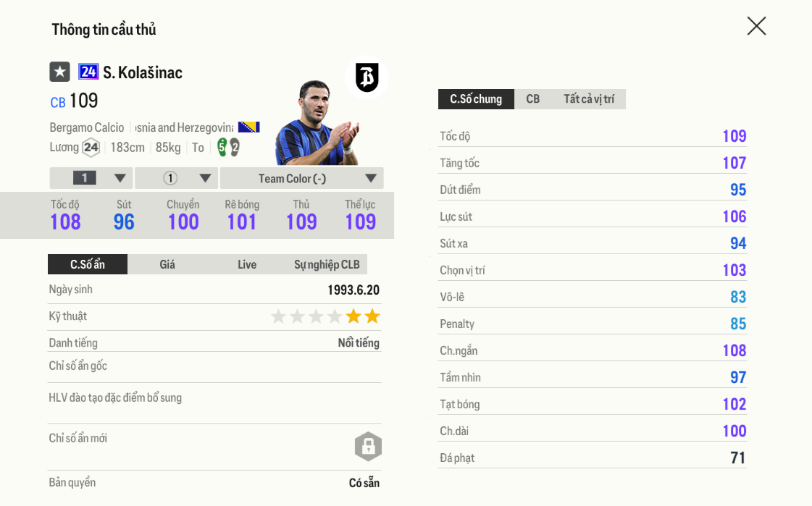Click the Bergamo Calcio club crest
812x506 pixels.
[367, 77]
